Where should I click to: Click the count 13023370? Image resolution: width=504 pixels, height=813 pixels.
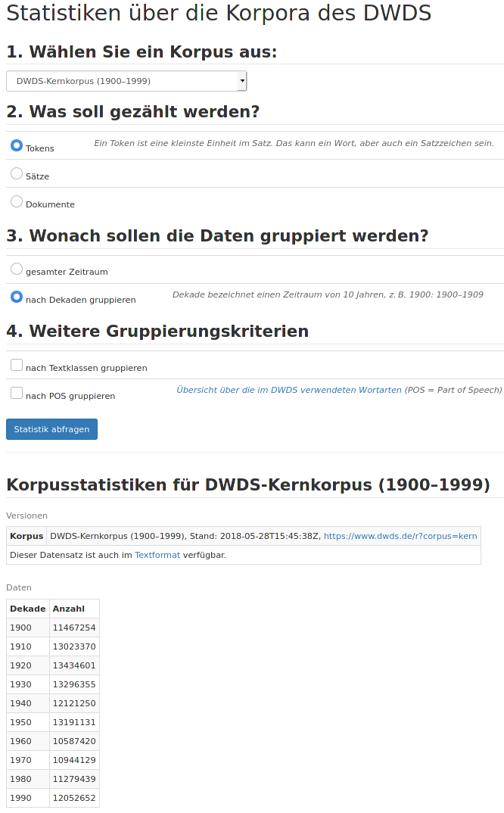[74, 646]
